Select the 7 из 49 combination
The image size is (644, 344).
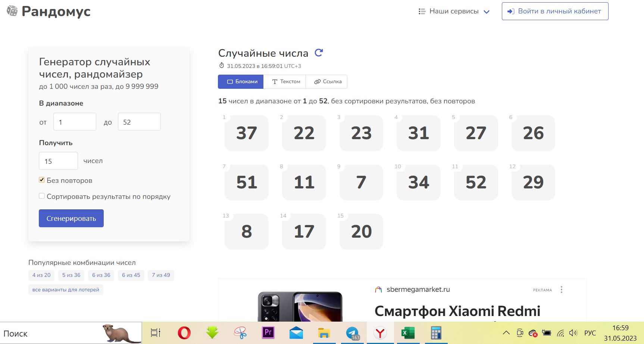(x=161, y=275)
